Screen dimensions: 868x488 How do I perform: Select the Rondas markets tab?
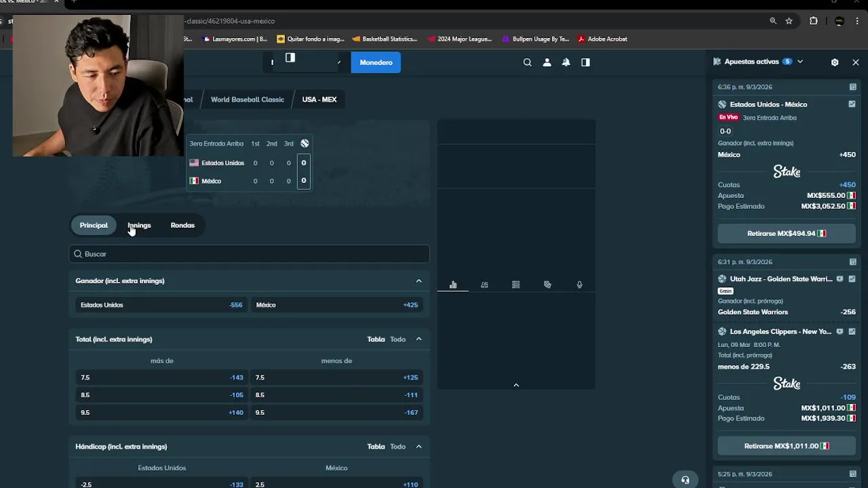click(x=182, y=225)
